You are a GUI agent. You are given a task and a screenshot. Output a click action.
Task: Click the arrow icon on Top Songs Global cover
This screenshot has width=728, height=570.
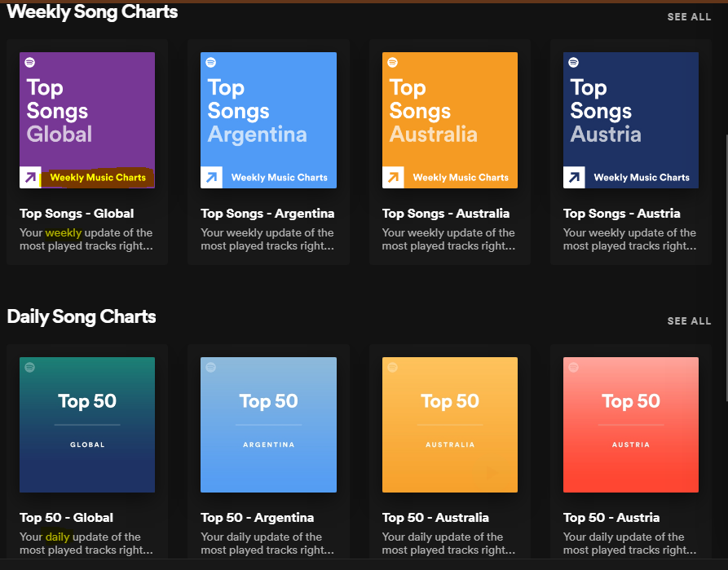pyautogui.click(x=30, y=177)
